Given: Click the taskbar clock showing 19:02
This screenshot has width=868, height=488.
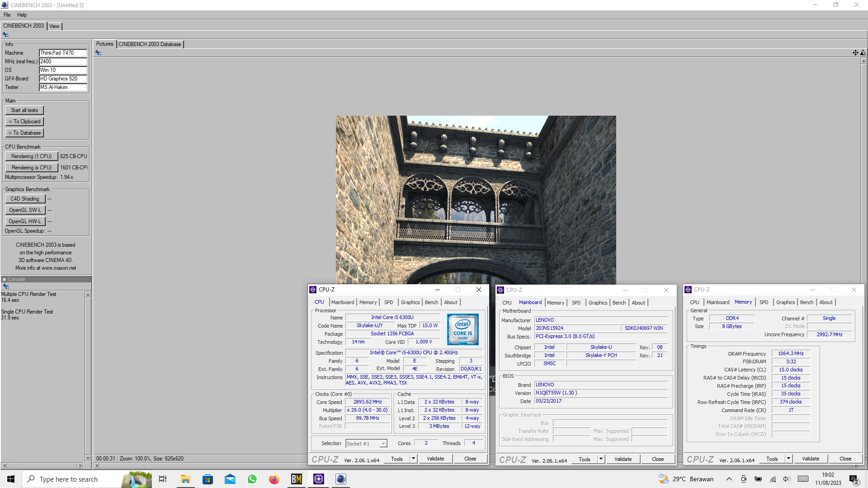Looking at the screenshot, I should click(x=828, y=479).
